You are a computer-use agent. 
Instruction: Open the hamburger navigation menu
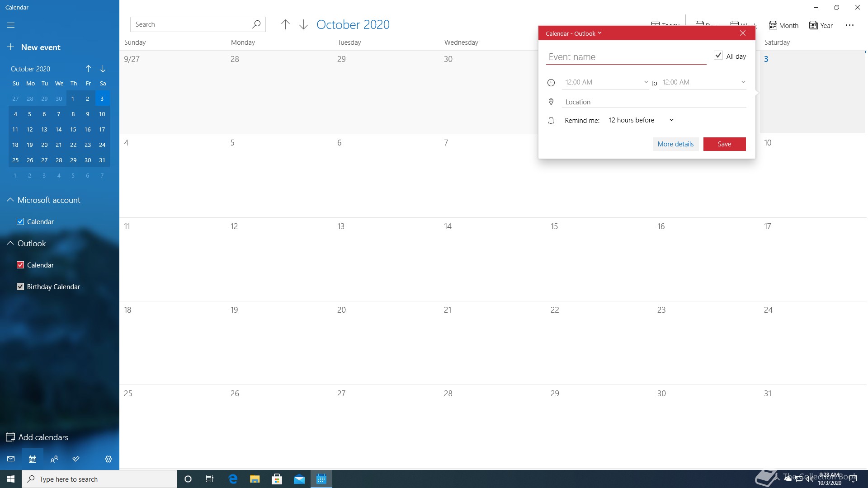(x=11, y=25)
